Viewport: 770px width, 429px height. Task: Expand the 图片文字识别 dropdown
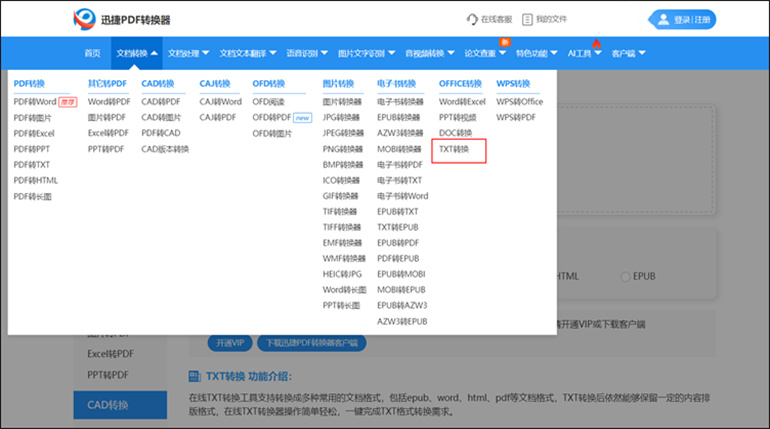391,53
